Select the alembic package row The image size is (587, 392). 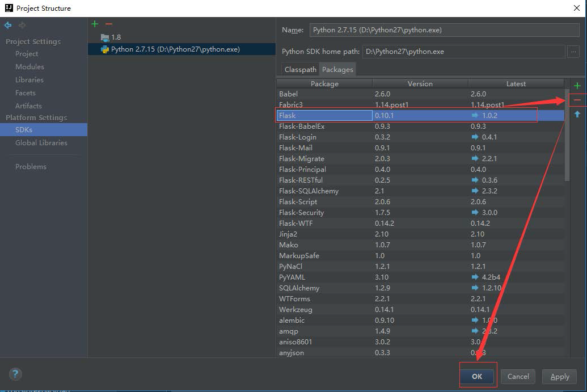(420, 321)
